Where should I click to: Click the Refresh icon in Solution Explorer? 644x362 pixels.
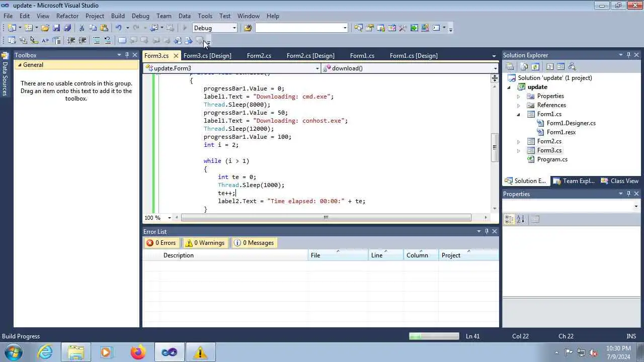click(535, 67)
